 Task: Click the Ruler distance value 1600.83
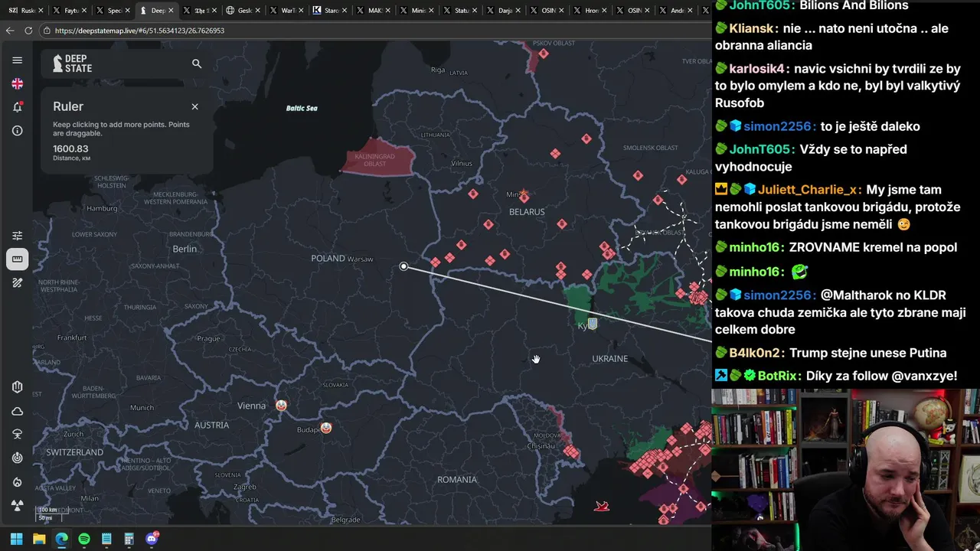(70, 149)
